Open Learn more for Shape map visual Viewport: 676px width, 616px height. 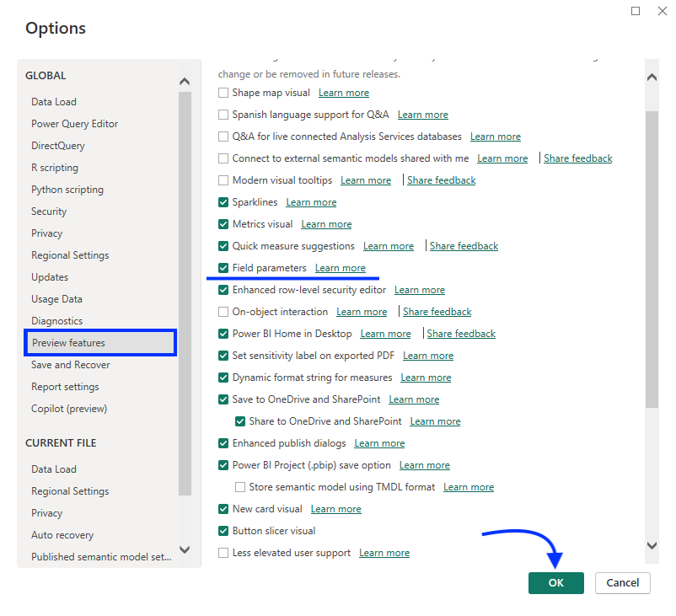pyautogui.click(x=344, y=93)
